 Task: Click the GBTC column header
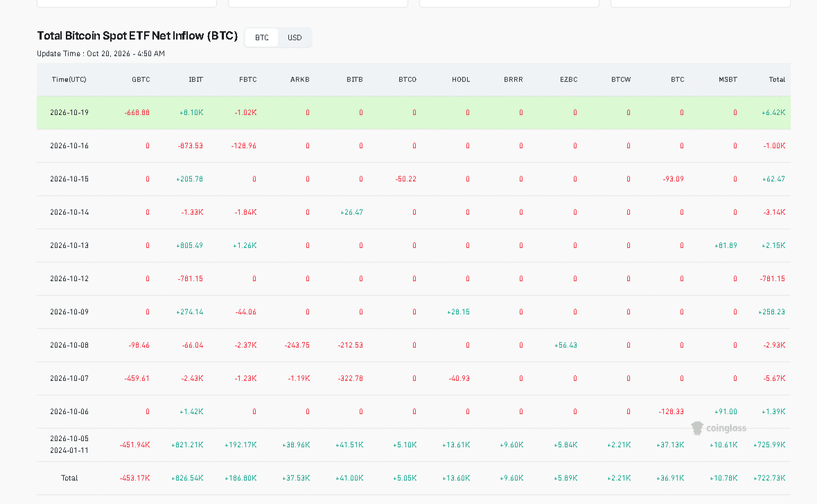coord(141,80)
